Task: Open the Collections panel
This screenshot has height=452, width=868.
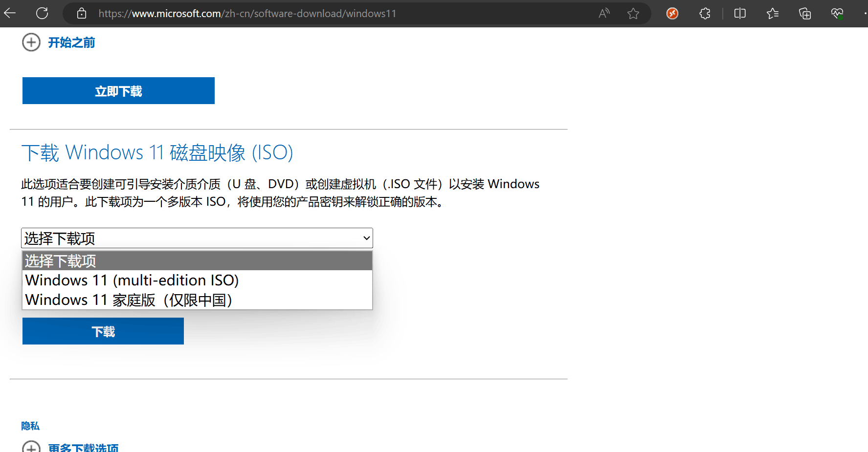Action: click(x=805, y=13)
